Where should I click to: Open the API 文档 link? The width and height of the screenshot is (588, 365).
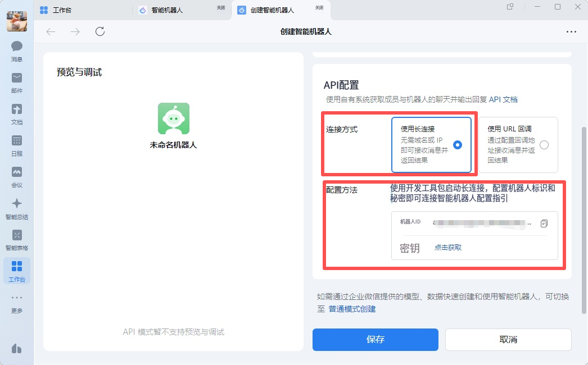pyautogui.click(x=503, y=99)
